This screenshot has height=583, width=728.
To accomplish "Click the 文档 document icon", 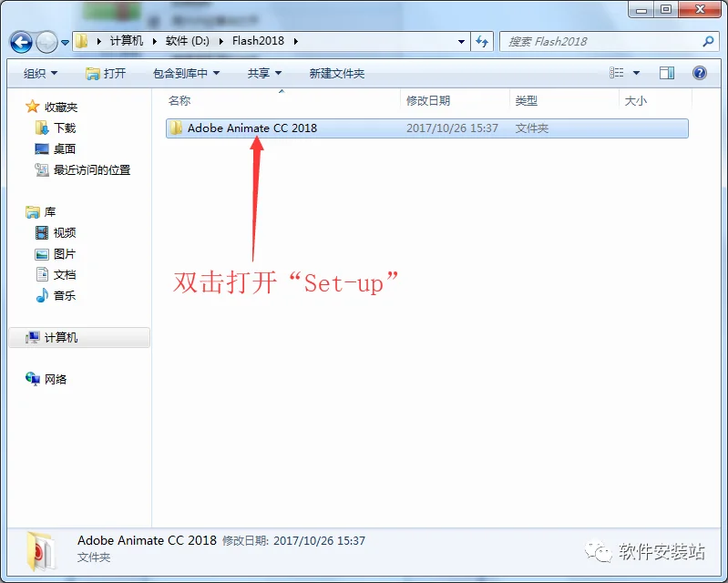I will tap(42, 274).
